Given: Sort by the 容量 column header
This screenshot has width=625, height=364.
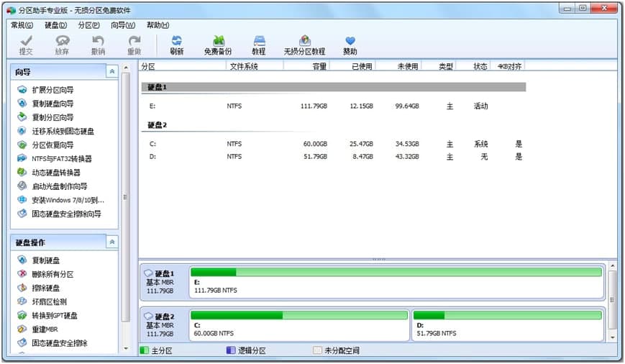Looking at the screenshot, I should click(306, 66).
